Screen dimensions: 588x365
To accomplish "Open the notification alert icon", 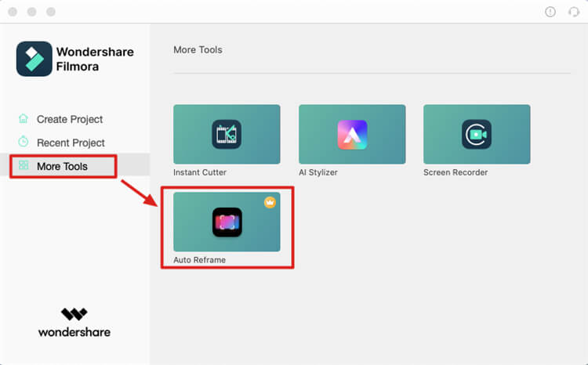I will [550, 12].
